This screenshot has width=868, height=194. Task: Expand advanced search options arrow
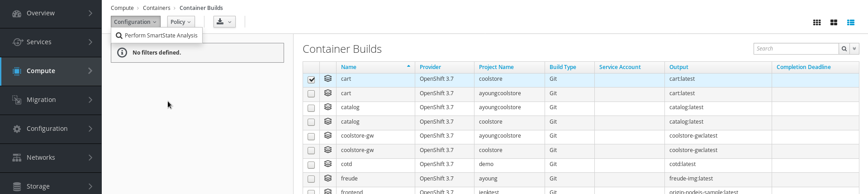(854, 49)
